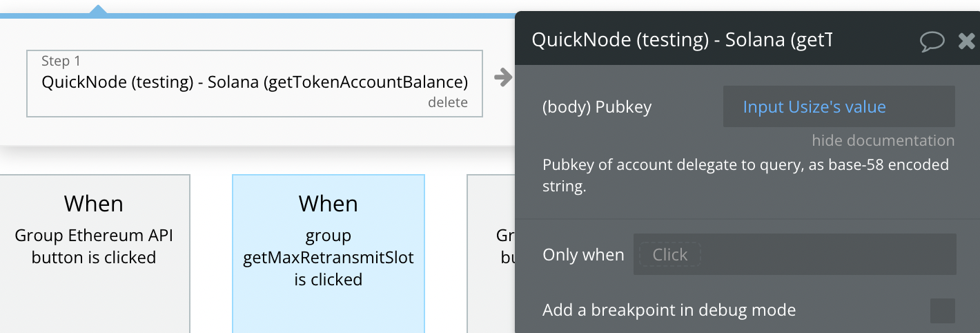980x333 pixels.
Task: Click the hide documentation link
Action: pyautogui.click(x=883, y=141)
